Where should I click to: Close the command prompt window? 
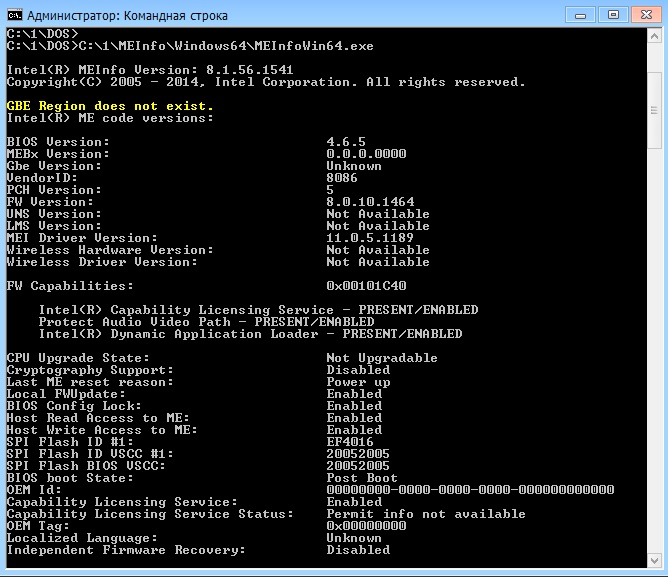click(x=646, y=15)
